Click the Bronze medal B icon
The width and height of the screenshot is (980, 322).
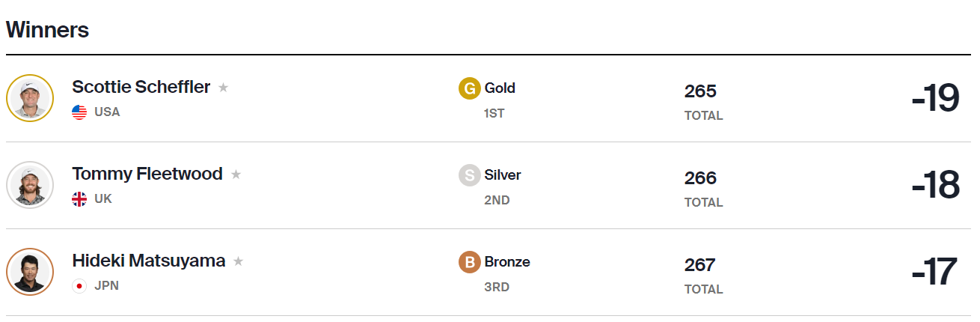click(469, 262)
